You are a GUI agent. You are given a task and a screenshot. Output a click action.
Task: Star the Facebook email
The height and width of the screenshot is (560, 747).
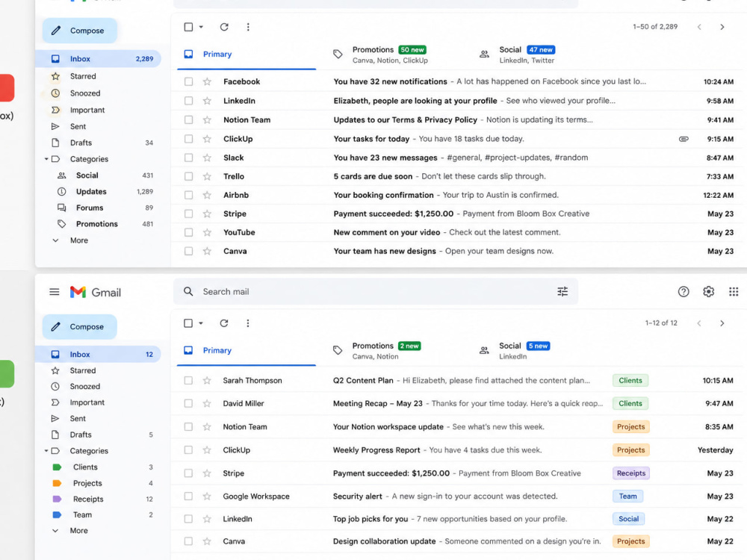pos(207,81)
